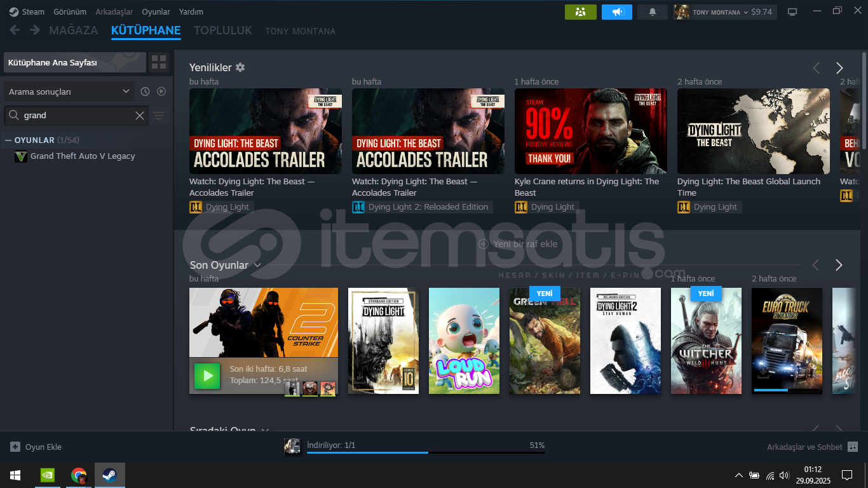The height and width of the screenshot is (488, 868).
Task: Open the Windows Start menu
Action: click(15, 475)
